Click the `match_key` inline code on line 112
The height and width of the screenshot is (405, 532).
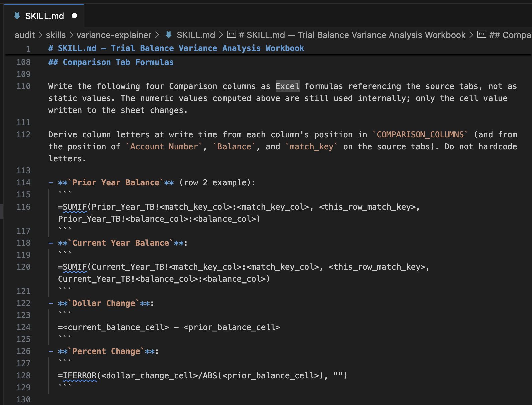click(x=312, y=147)
